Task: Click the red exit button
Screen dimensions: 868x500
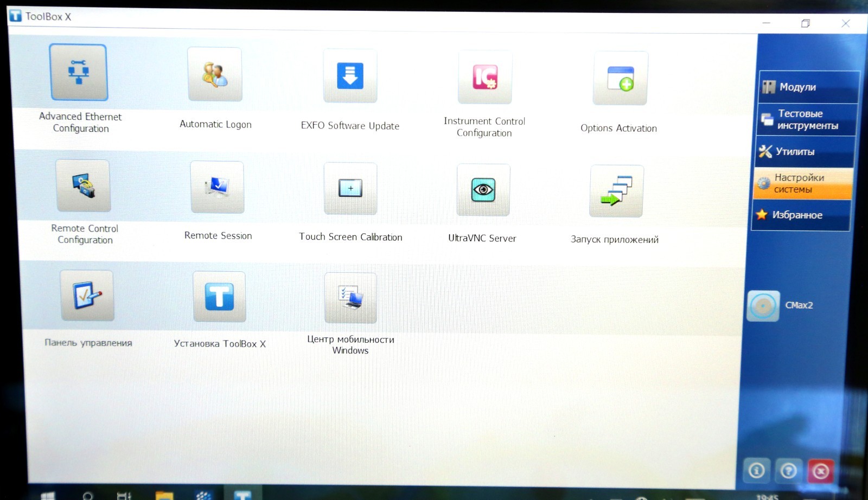Action: pos(820,471)
